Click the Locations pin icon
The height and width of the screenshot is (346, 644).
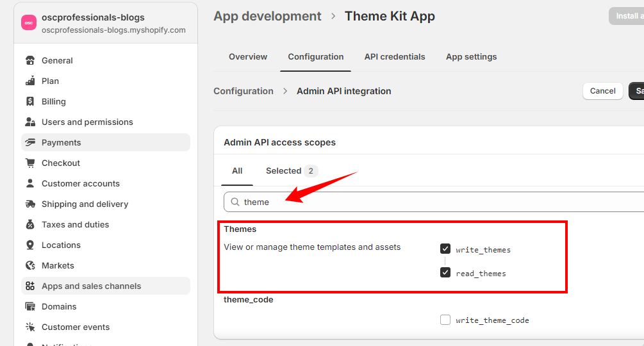(30, 245)
